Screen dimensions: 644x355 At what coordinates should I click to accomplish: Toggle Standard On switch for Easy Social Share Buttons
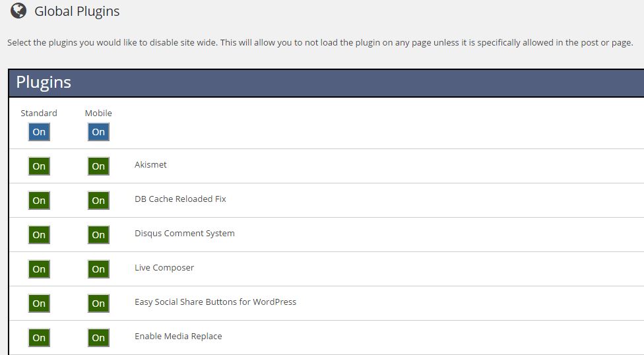pyautogui.click(x=39, y=304)
